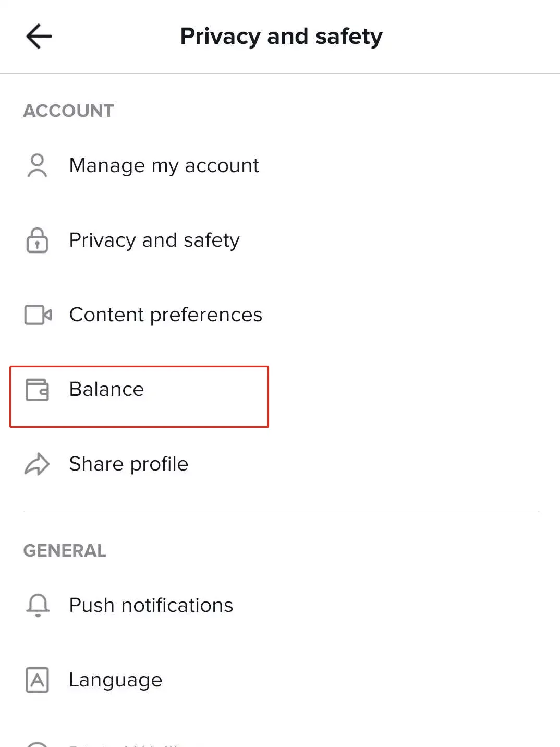Screen dimensions: 560x747
Task: Click the padlock icon in the Account list
Action: [x=37, y=240]
